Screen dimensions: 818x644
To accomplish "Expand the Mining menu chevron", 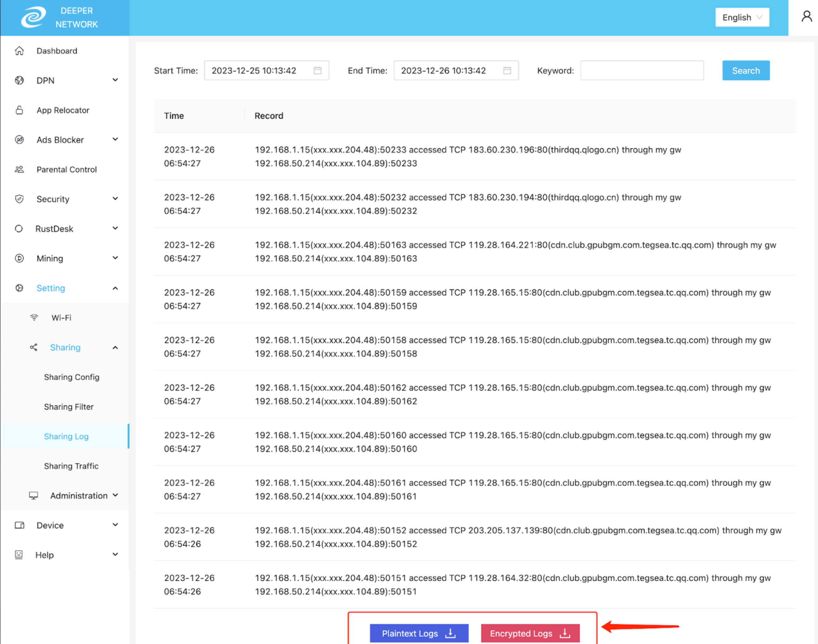I will (115, 258).
